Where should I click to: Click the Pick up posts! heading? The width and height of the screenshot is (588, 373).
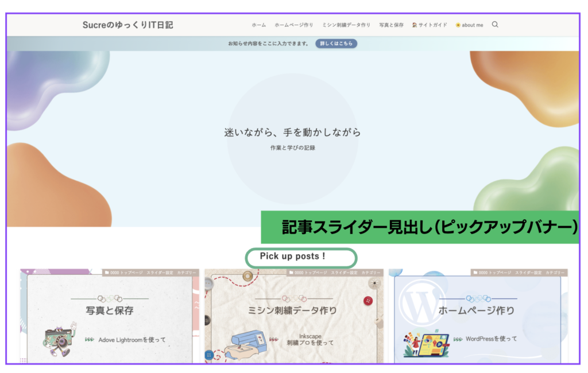(x=293, y=257)
